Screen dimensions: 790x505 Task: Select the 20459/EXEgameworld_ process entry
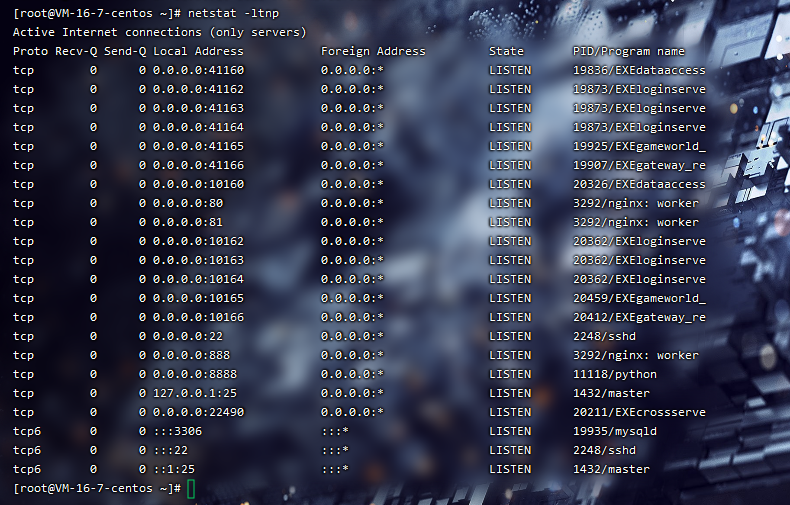point(638,298)
